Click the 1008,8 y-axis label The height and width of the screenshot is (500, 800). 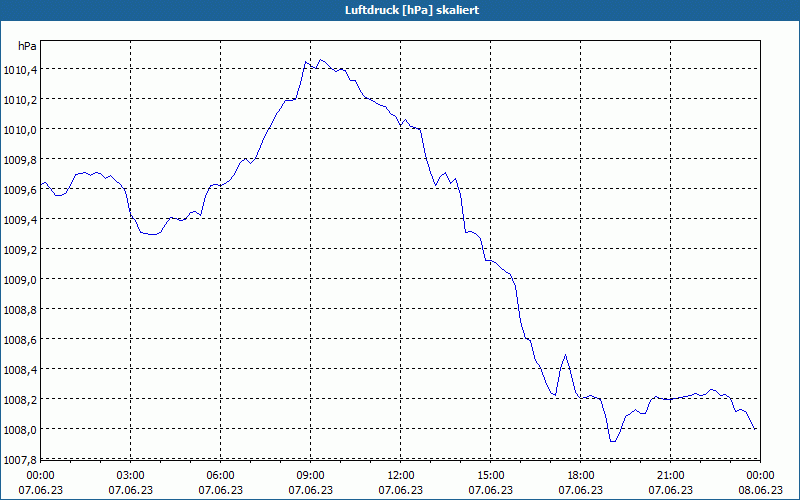(20, 310)
